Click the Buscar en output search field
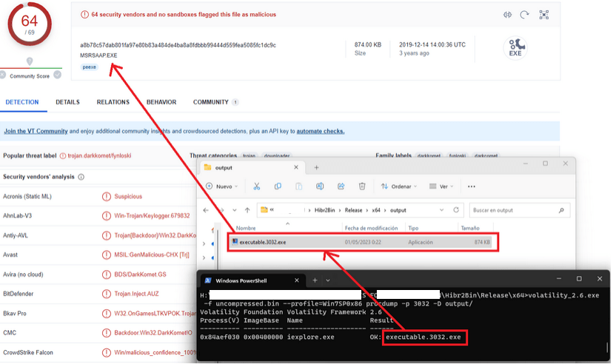The width and height of the screenshot is (613, 364). [x=520, y=210]
